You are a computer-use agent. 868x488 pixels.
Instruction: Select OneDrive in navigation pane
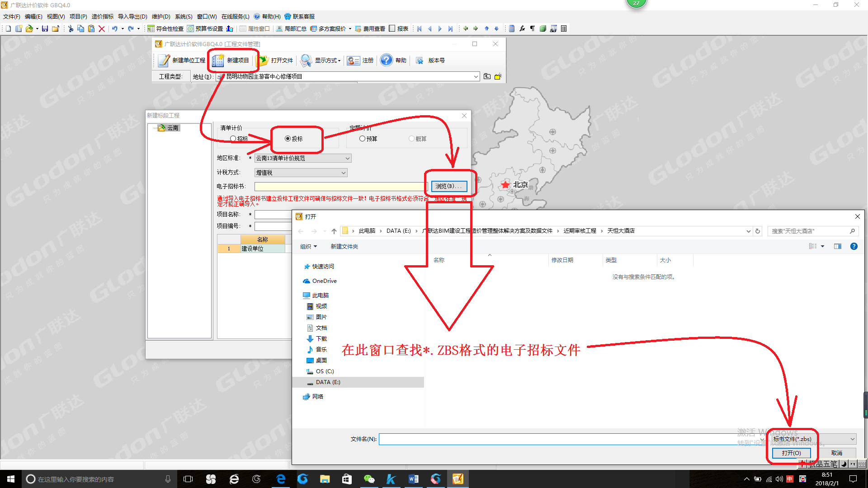(x=320, y=281)
